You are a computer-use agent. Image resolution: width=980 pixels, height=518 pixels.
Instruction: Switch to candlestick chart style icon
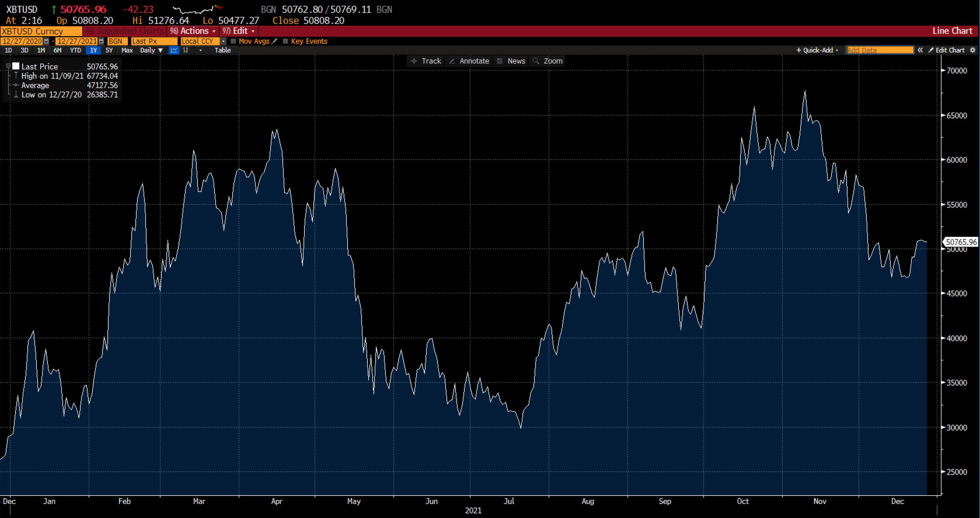186,50
